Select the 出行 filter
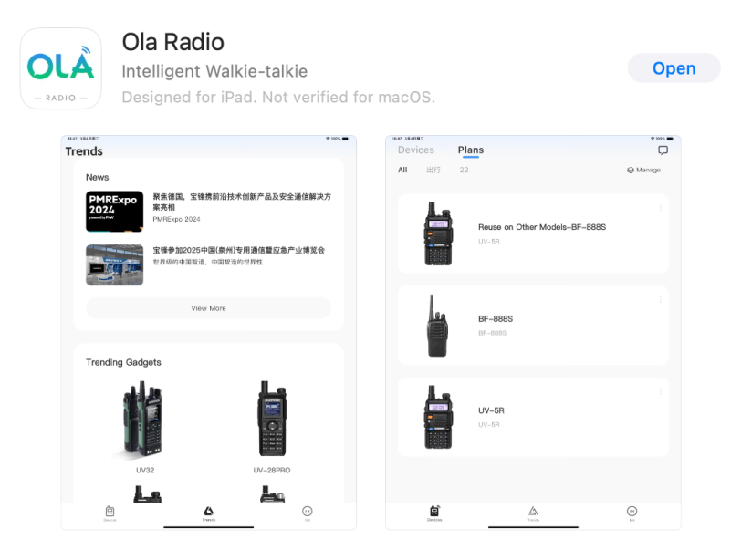The height and width of the screenshot is (560, 752). [433, 171]
